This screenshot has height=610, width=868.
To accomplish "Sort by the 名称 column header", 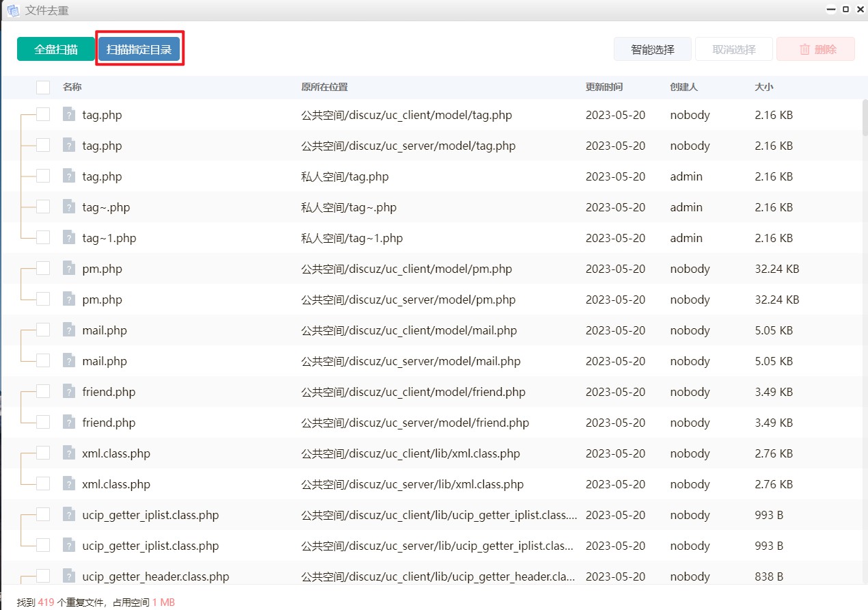I will [x=72, y=87].
